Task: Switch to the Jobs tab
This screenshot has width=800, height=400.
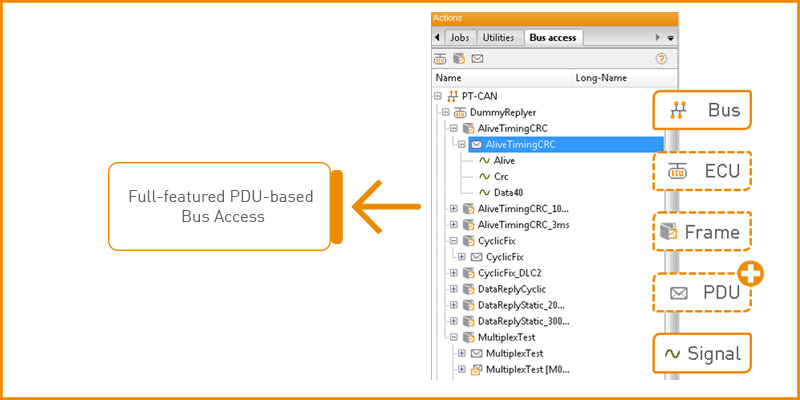Action: 459,38
